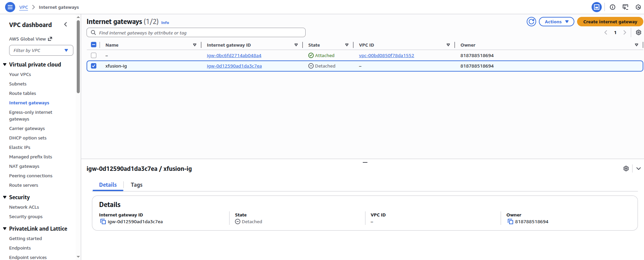Click the VPC dashboard heading
The image size is (644, 260).
[30, 25]
